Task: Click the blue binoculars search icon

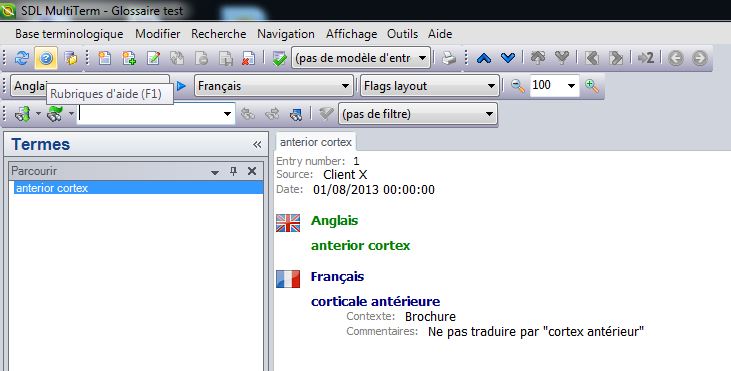Action: 296,114
